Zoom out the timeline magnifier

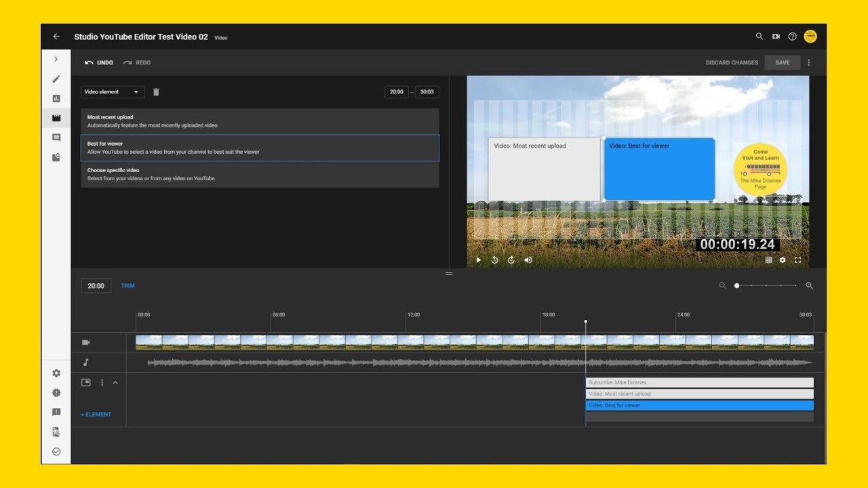[x=723, y=285]
